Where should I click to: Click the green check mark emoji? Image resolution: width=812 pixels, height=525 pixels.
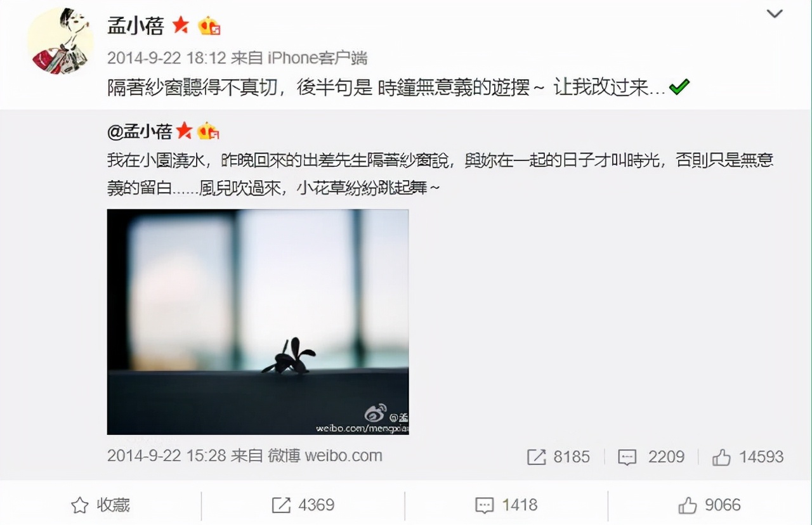679,87
